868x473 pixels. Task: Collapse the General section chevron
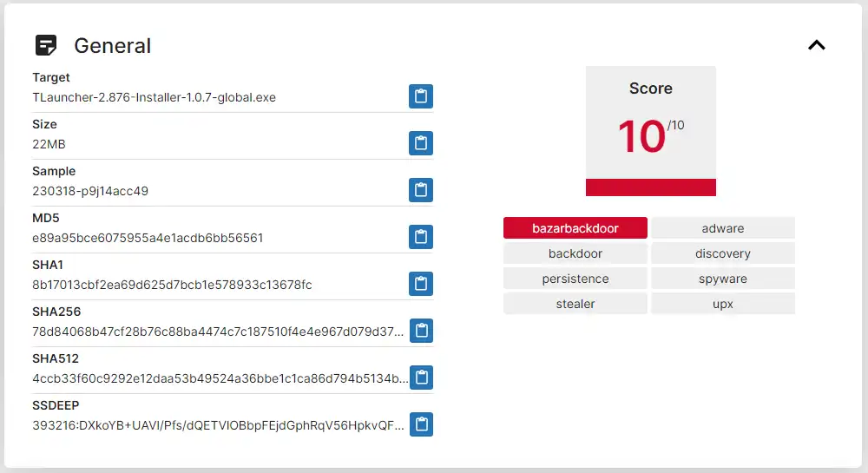(x=817, y=45)
